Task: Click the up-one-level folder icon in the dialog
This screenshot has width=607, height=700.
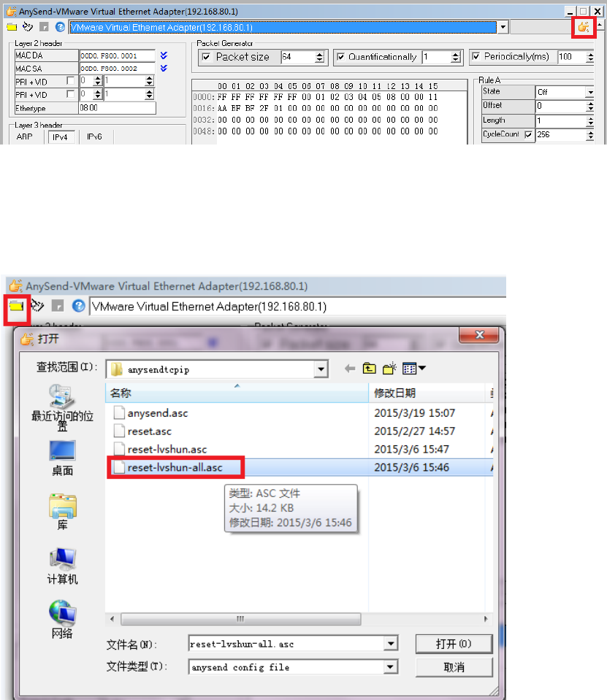Action: (x=369, y=369)
